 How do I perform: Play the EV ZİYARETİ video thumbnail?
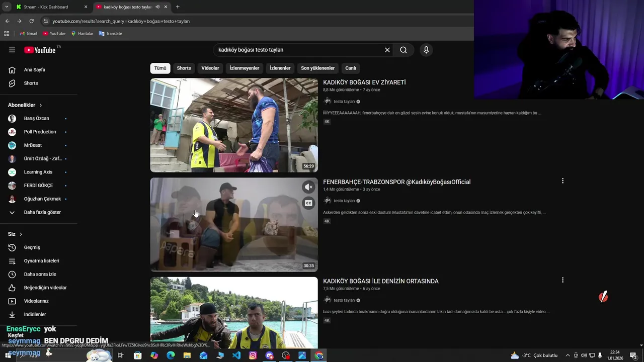click(x=234, y=125)
